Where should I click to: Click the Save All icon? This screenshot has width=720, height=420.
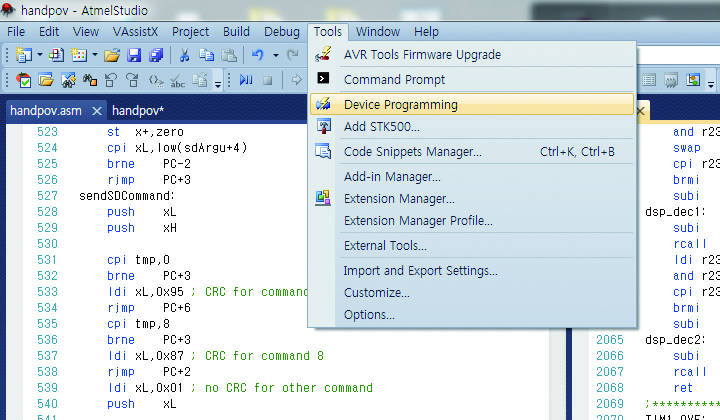(156, 56)
